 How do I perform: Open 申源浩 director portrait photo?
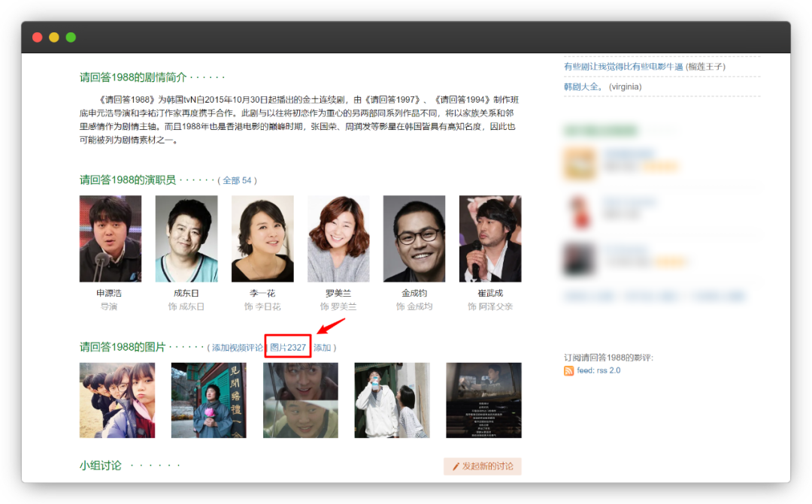tap(111, 239)
